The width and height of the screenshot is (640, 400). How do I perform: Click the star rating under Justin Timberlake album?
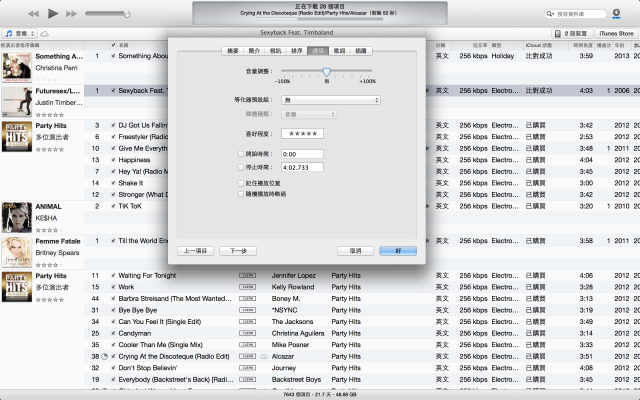(x=50, y=115)
